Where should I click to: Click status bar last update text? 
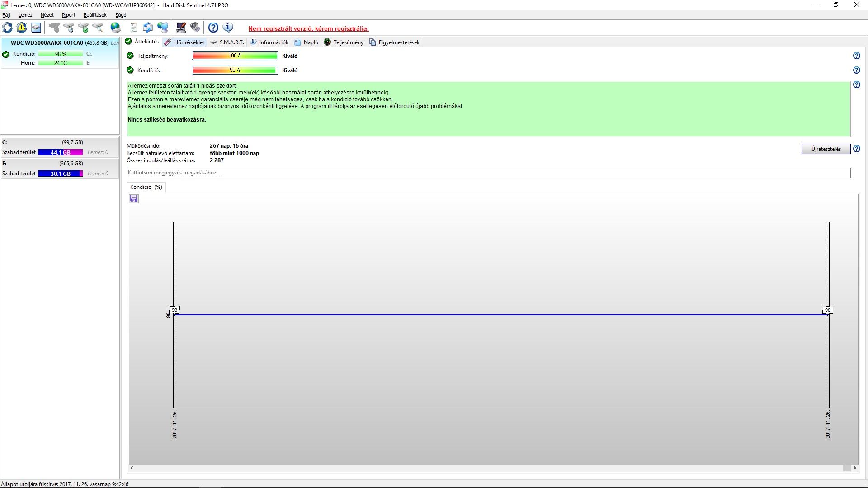(65, 484)
